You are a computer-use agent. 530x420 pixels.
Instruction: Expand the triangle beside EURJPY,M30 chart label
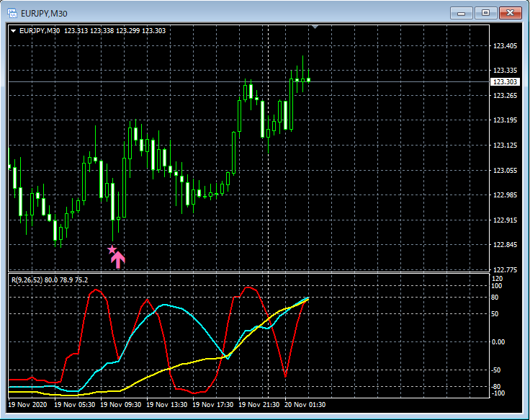click(x=13, y=30)
